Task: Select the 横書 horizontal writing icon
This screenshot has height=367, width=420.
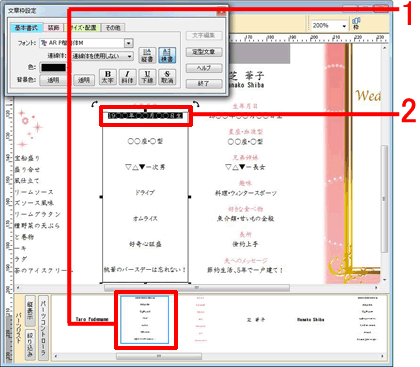Action: [x=167, y=55]
